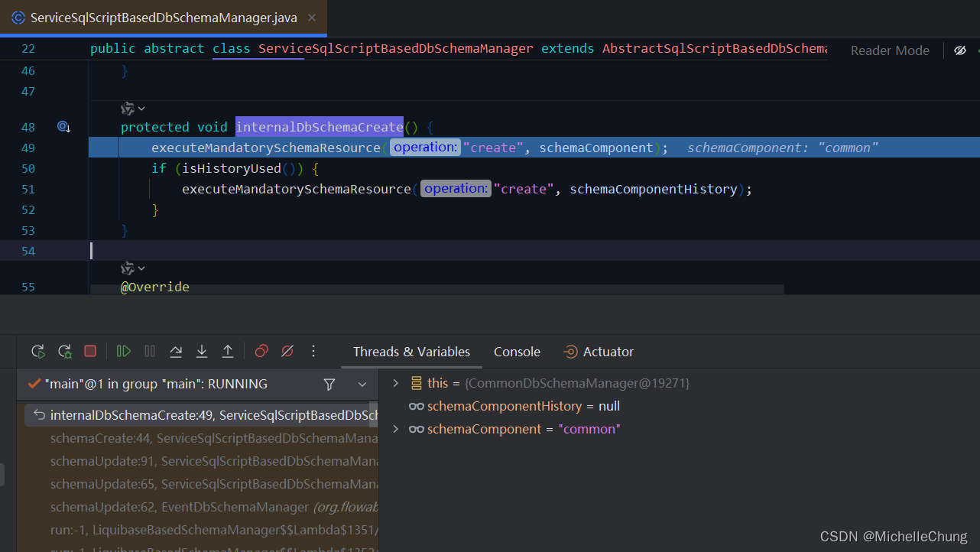Click the @Override annotation on line 55
This screenshot has height=552, width=980.
(x=155, y=287)
